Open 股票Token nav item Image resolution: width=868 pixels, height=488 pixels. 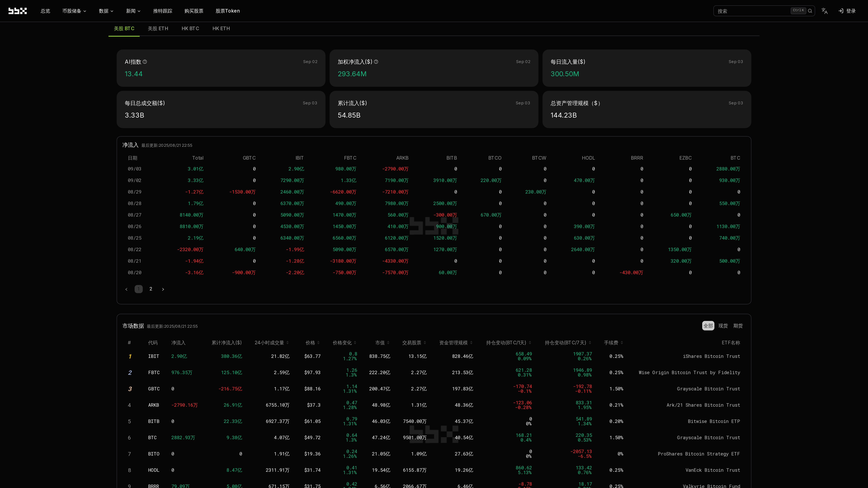pos(228,11)
